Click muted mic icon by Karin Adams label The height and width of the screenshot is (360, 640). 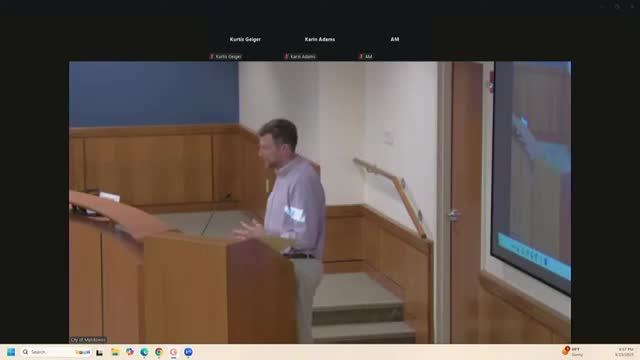[287, 56]
